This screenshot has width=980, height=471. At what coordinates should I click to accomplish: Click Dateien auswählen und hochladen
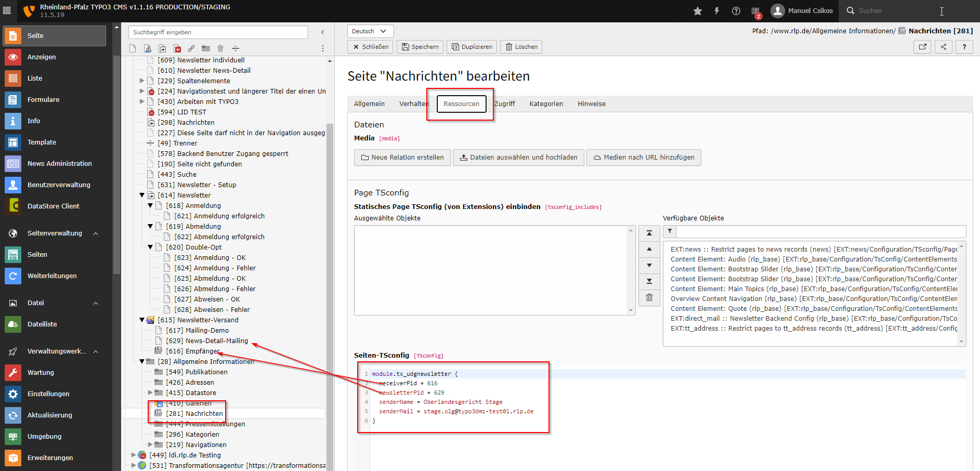[518, 158]
